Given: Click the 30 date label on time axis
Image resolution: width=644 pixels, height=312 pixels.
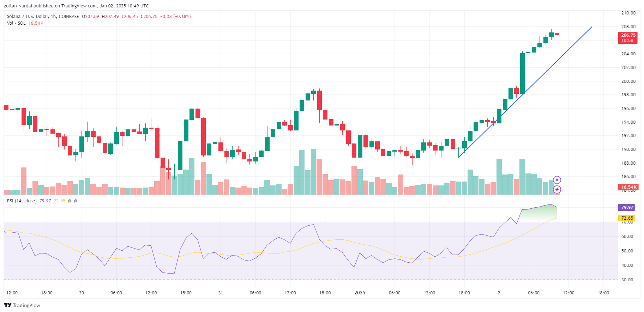Looking at the screenshot, I should click(x=82, y=293).
